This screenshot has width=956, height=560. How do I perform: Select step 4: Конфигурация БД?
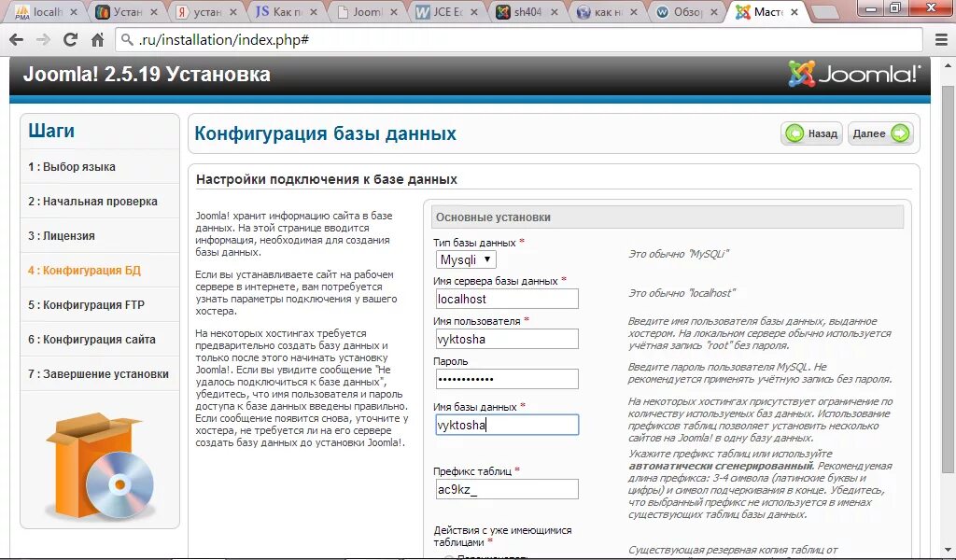point(100,270)
